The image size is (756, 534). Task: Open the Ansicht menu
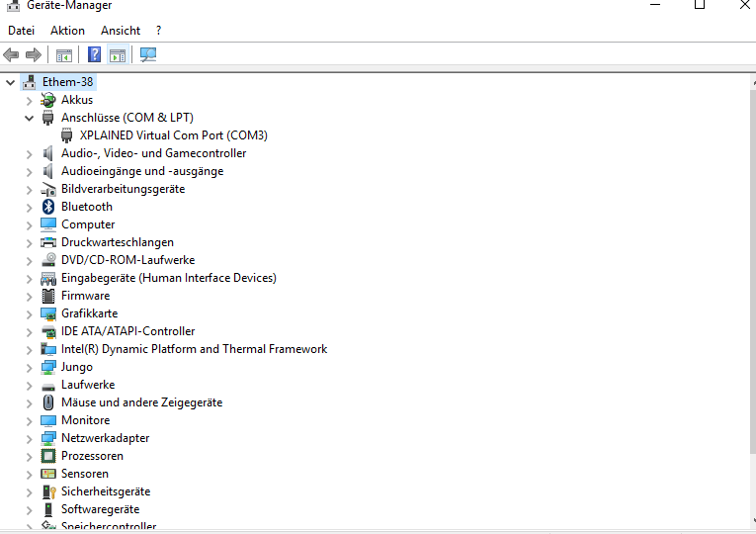[121, 31]
